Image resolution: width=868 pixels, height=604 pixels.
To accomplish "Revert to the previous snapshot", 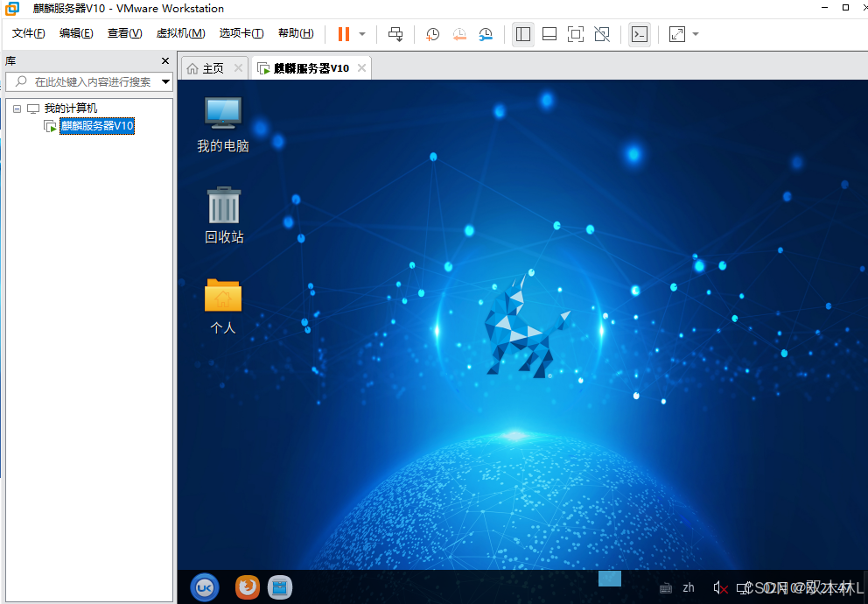I will [458, 34].
